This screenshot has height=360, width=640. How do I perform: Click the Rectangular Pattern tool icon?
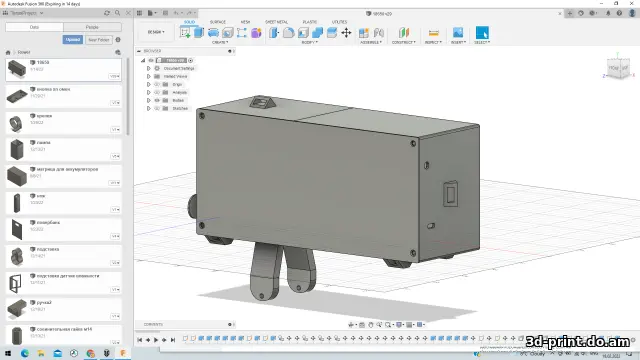242,33
